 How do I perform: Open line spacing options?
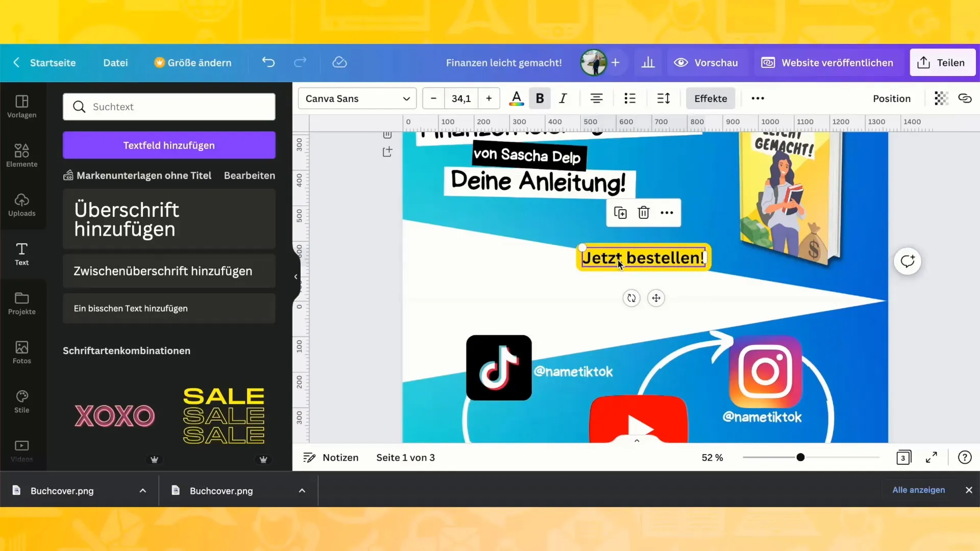click(x=664, y=98)
